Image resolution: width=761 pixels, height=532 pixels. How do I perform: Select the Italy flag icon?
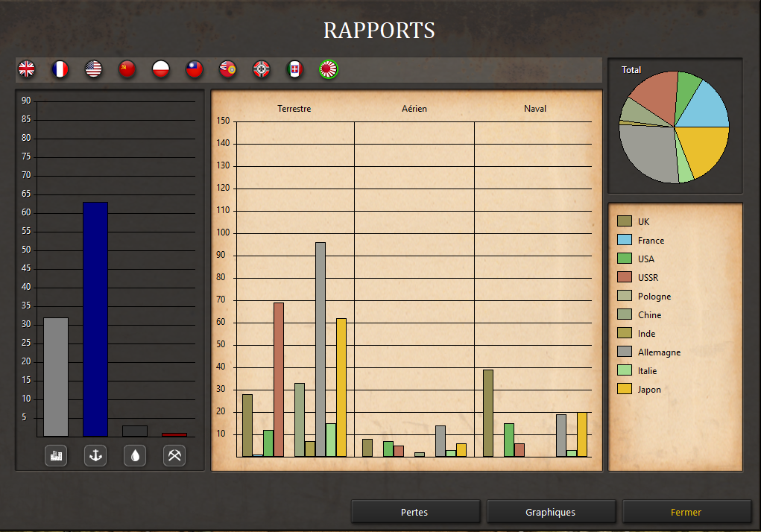[294, 69]
